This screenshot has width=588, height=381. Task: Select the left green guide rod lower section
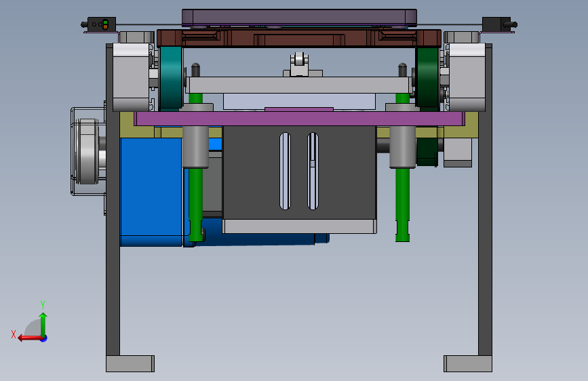pyautogui.click(x=196, y=205)
